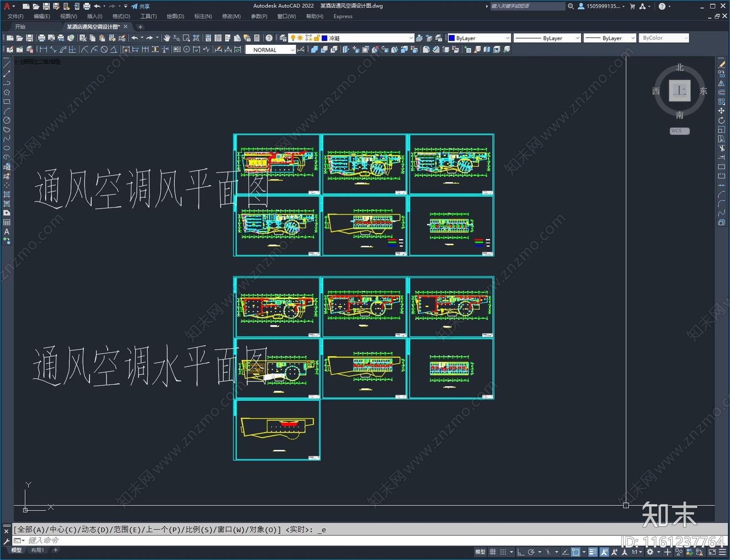Click the Save icon on the toolbar
The width and height of the screenshot is (730, 560).
click(30, 37)
